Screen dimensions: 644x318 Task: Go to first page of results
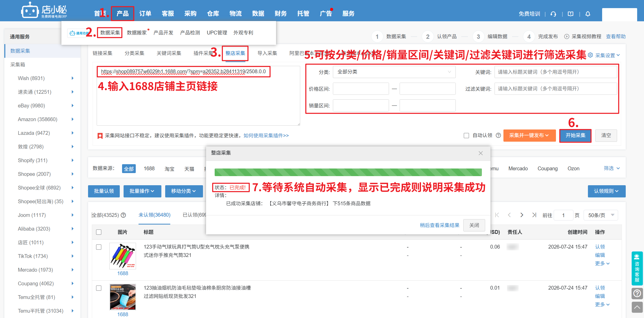coord(497,215)
